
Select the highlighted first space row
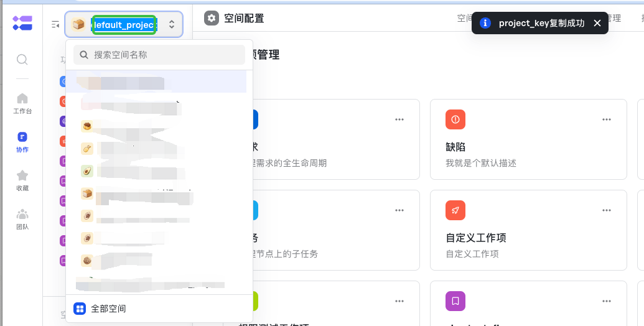(x=156, y=81)
